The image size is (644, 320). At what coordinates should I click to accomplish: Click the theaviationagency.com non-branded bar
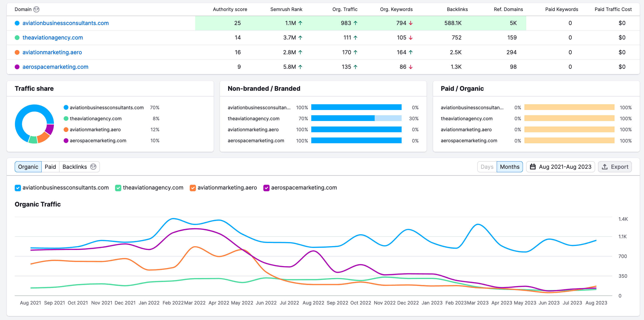coord(343,118)
